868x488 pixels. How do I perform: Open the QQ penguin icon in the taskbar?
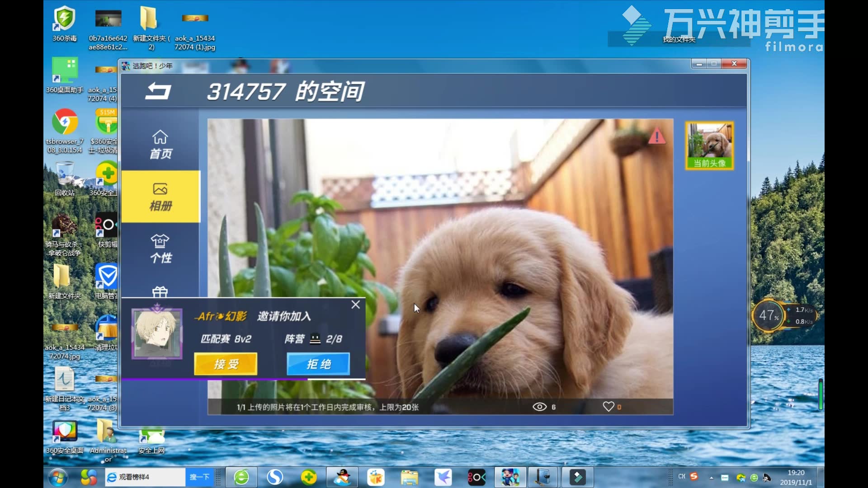pos(342,477)
